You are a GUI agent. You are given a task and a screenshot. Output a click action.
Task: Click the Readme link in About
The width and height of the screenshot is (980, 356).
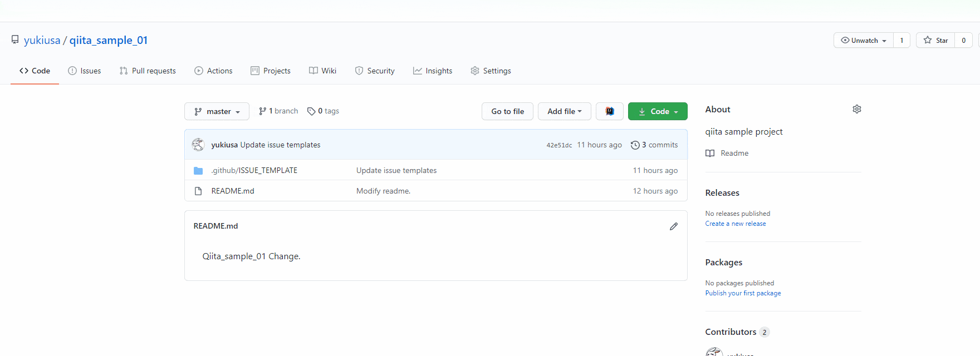[727, 153]
